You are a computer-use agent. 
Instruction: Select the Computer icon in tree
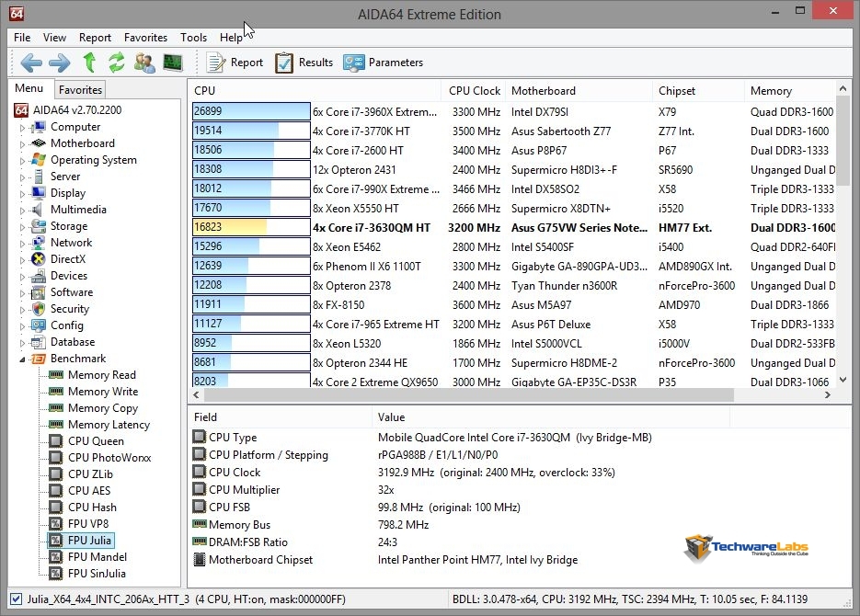coord(39,127)
